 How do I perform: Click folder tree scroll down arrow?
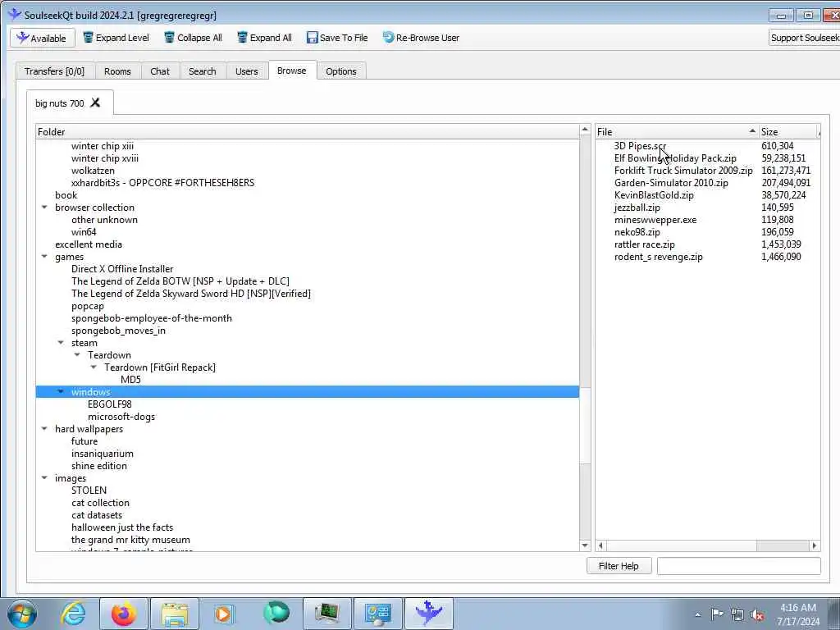click(585, 546)
